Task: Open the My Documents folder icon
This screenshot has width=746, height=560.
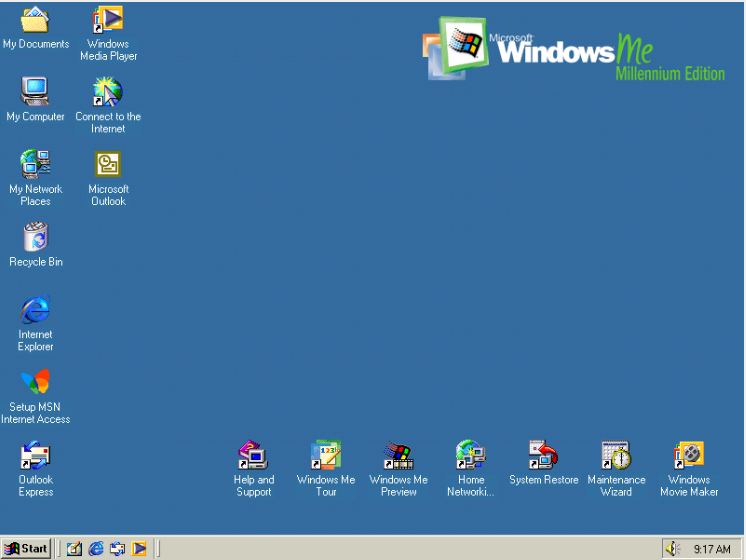Action: tap(35, 20)
